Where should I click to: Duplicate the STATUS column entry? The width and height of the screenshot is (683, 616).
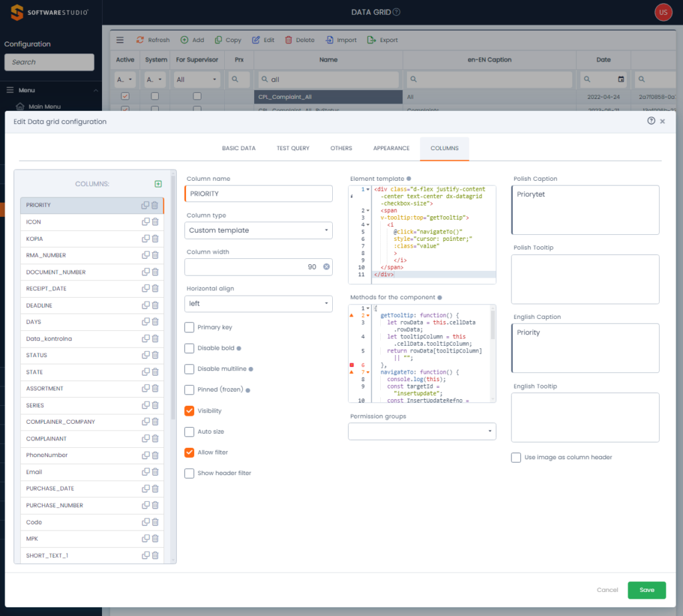pyautogui.click(x=145, y=355)
